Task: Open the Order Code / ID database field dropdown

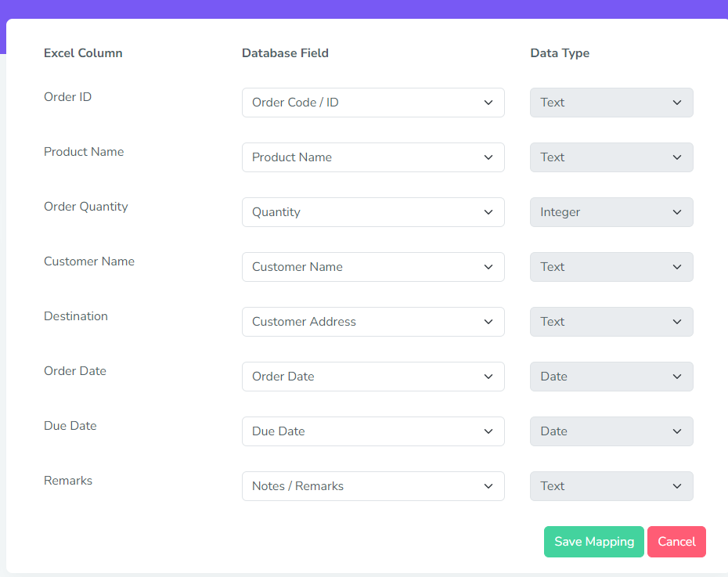Action: pos(373,103)
